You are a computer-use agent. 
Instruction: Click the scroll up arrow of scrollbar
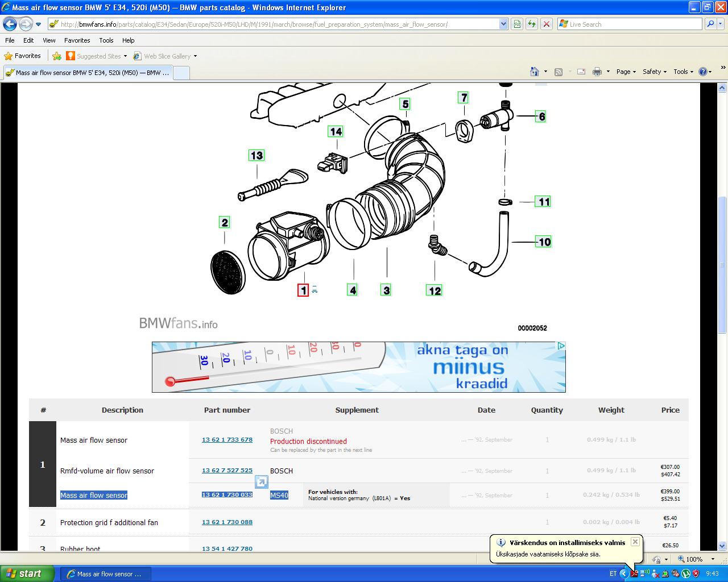point(722,88)
